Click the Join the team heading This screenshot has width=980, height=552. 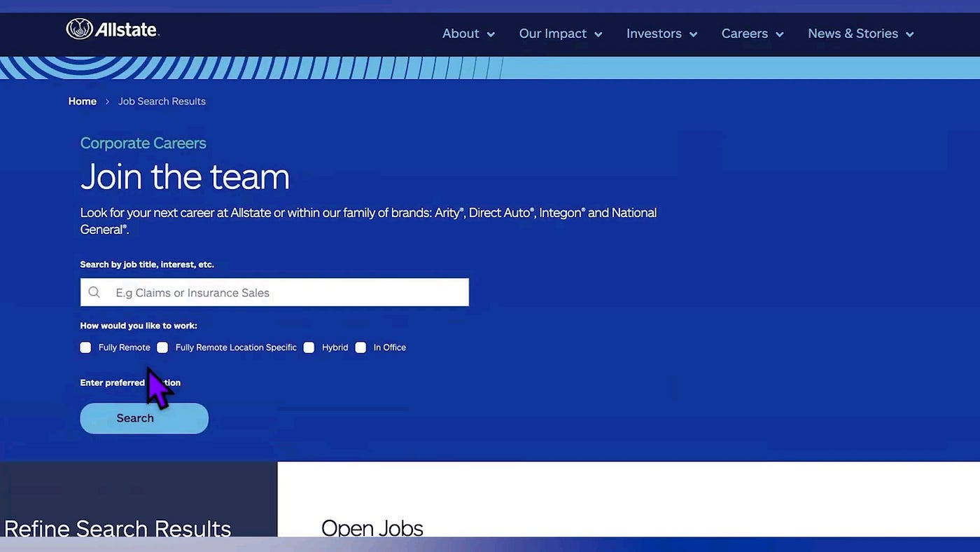185,177
